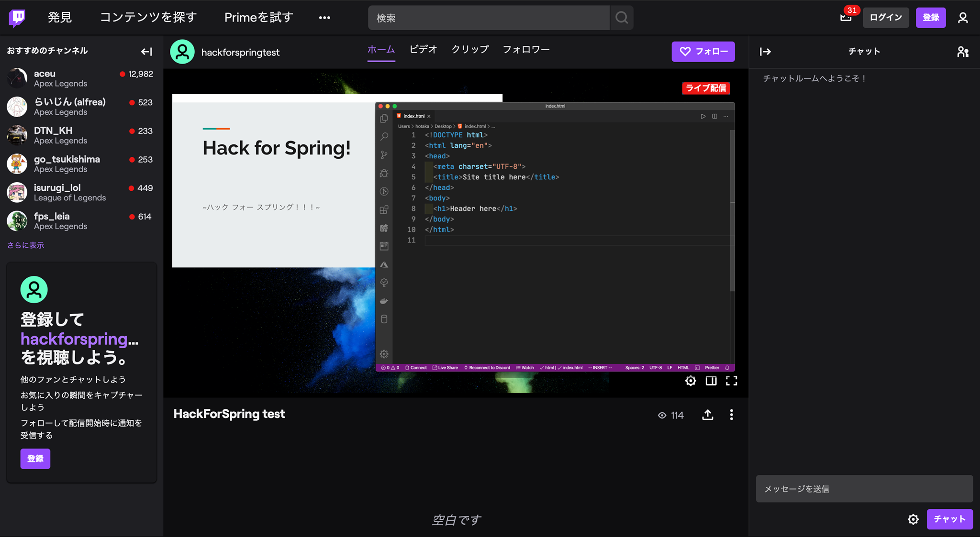Click Primeを試す link

pyautogui.click(x=258, y=18)
